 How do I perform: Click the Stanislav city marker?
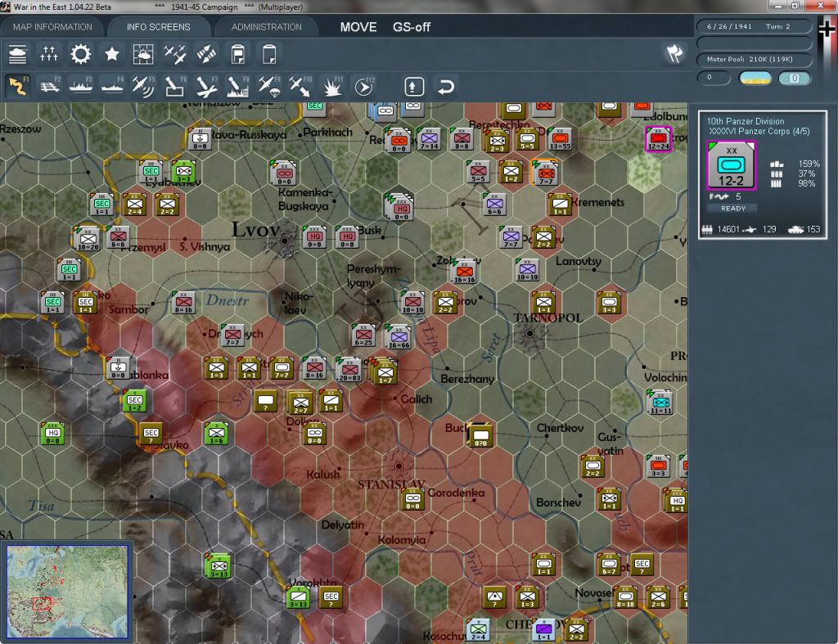pos(399,466)
